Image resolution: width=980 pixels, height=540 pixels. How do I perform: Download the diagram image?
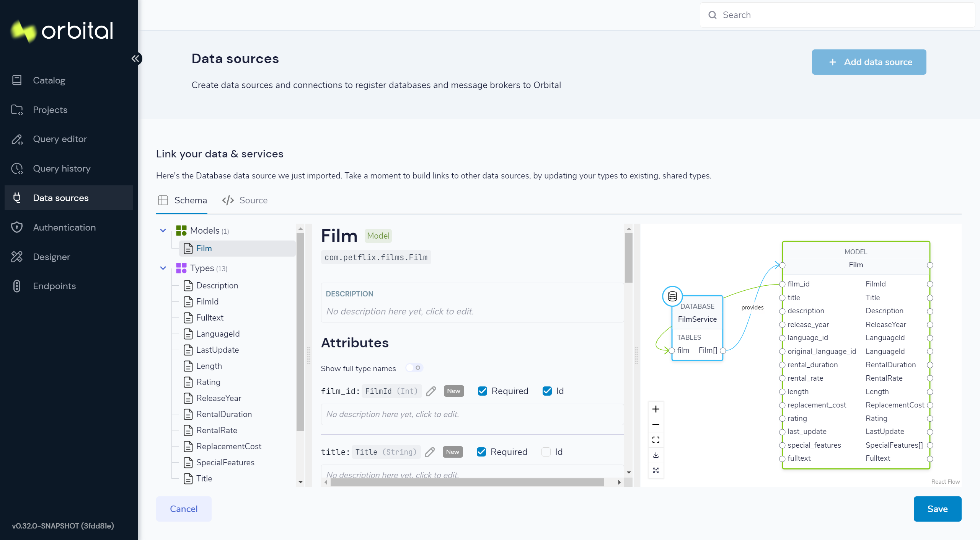tap(656, 455)
